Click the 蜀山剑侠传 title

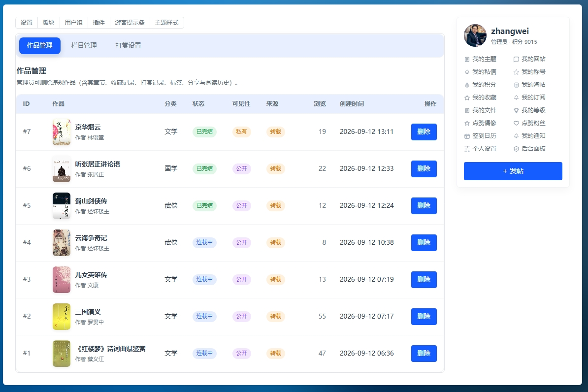pos(91,201)
